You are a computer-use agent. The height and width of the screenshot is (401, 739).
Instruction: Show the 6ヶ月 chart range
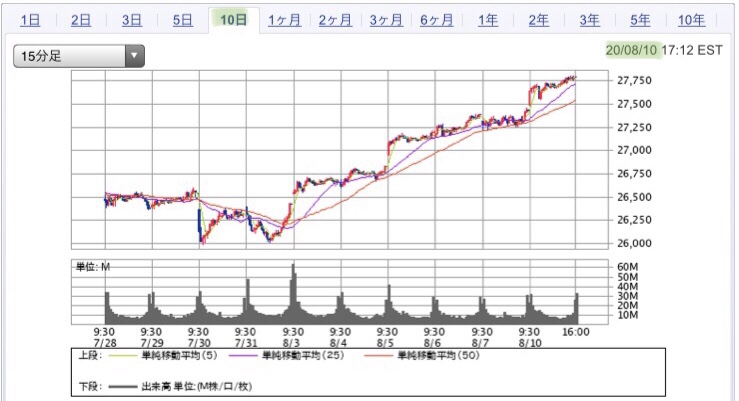[x=436, y=20]
